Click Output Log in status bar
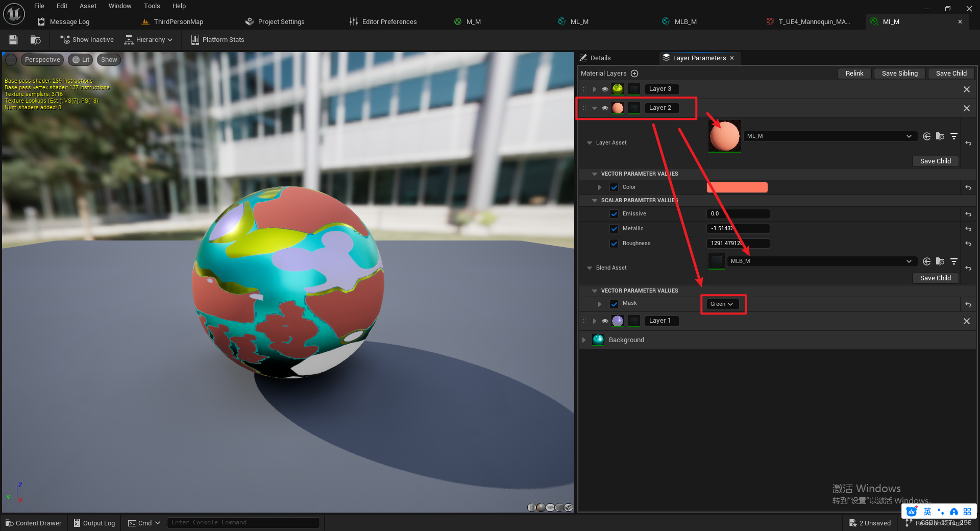This screenshot has width=980, height=531. point(94,523)
